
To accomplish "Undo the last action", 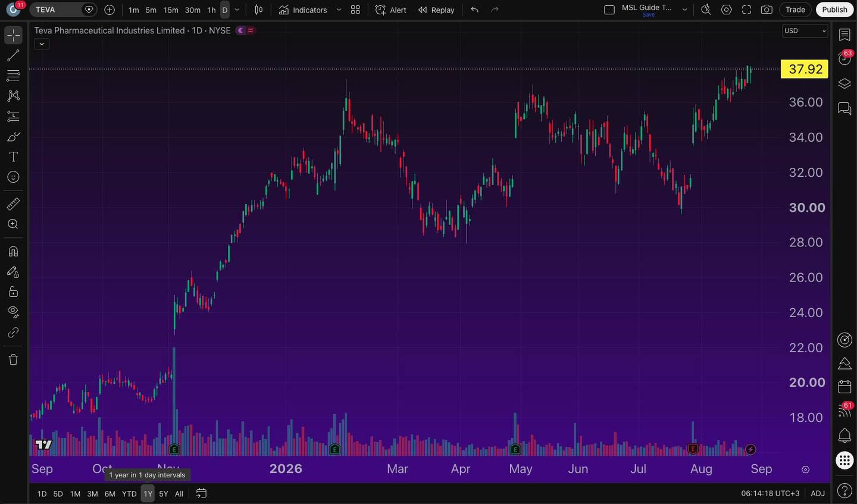I will 474,10.
